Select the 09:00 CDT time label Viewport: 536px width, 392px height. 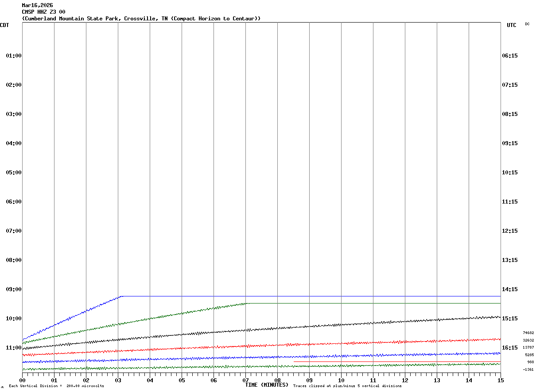click(x=14, y=289)
